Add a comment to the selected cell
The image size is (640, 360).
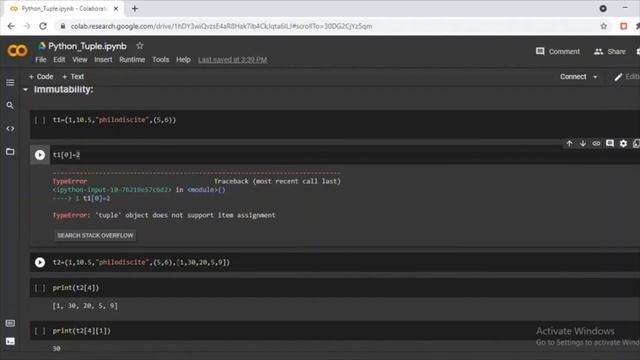(610, 143)
